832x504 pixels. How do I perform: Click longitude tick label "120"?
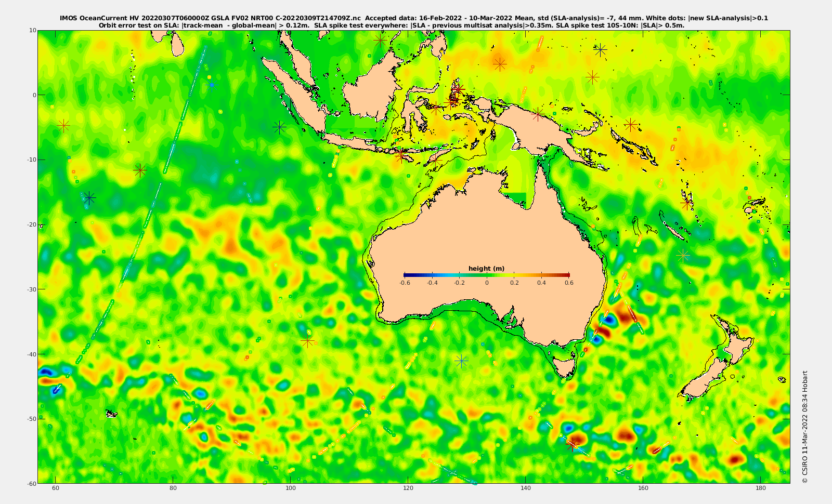[408, 488]
